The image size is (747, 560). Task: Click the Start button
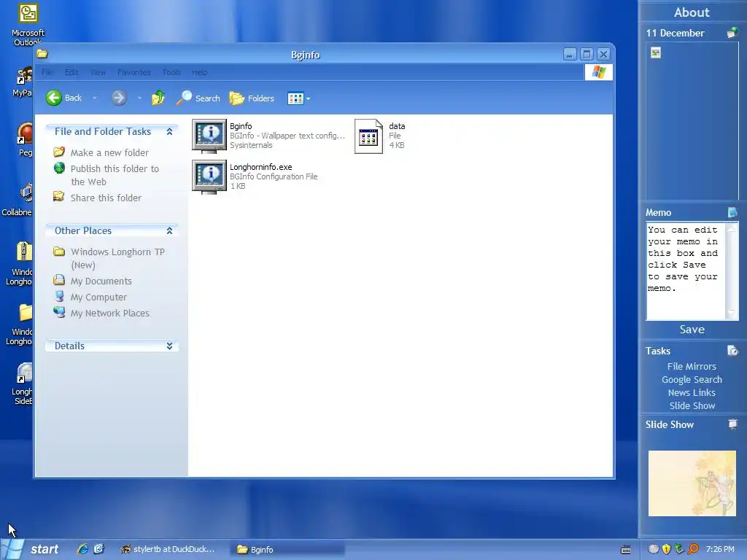coord(31,550)
